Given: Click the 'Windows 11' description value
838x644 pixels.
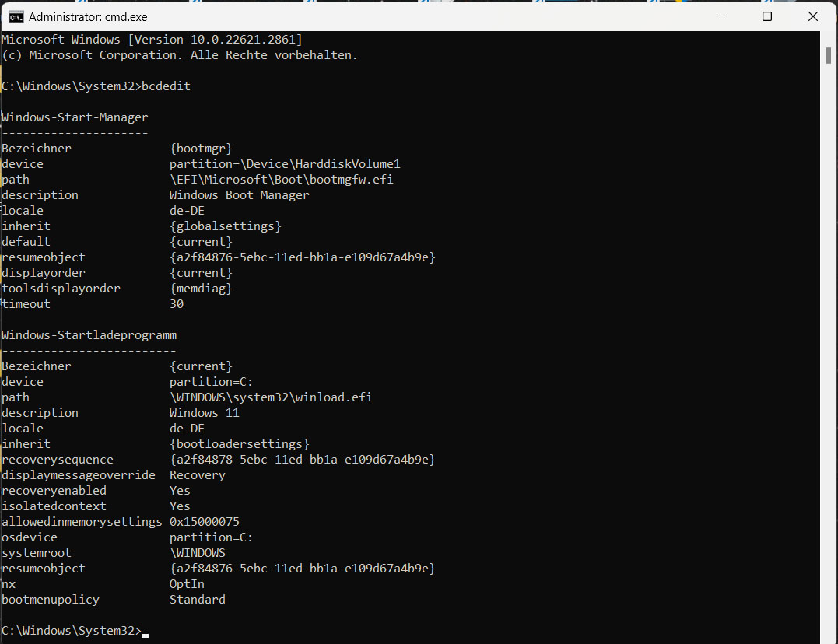Looking at the screenshot, I should click(x=204, y=413).
